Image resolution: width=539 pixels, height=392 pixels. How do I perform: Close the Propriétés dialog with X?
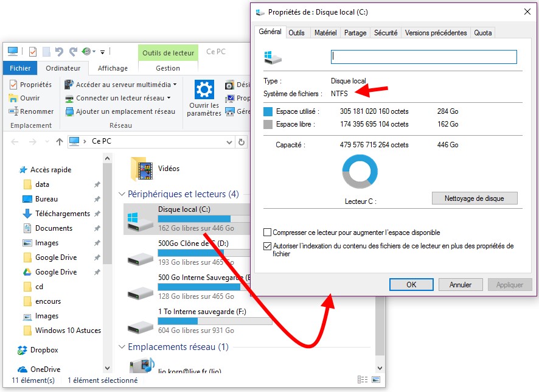point(527,12)
